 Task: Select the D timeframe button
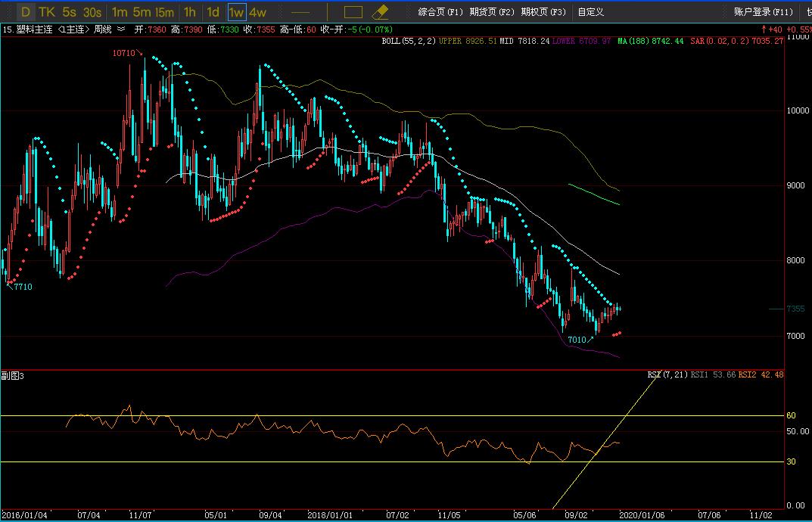pos(26,12)
